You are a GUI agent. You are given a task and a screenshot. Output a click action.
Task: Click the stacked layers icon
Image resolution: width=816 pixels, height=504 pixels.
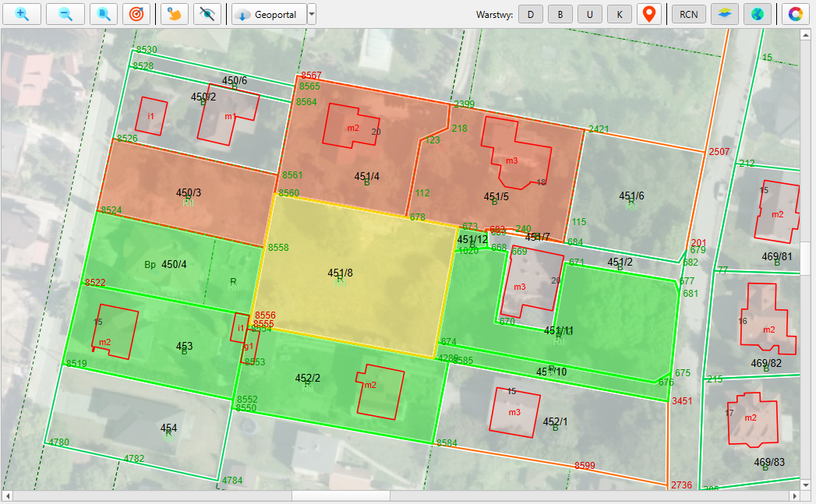click(x=725, y=14)
